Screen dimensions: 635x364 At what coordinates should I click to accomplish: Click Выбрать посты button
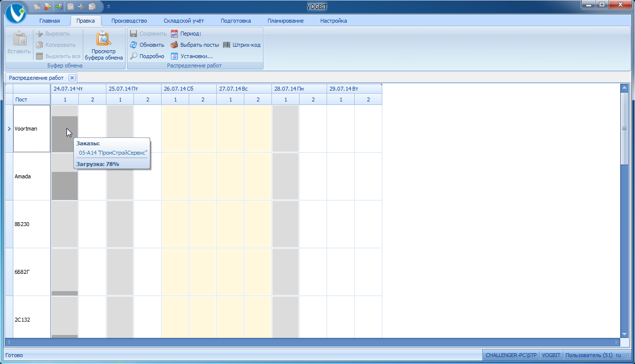(195, 45)
